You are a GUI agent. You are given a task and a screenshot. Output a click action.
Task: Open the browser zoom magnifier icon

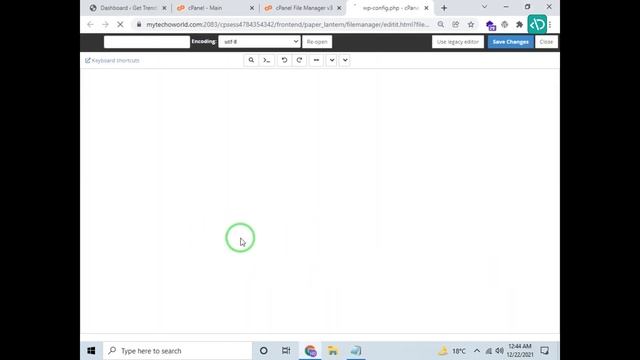441,24
